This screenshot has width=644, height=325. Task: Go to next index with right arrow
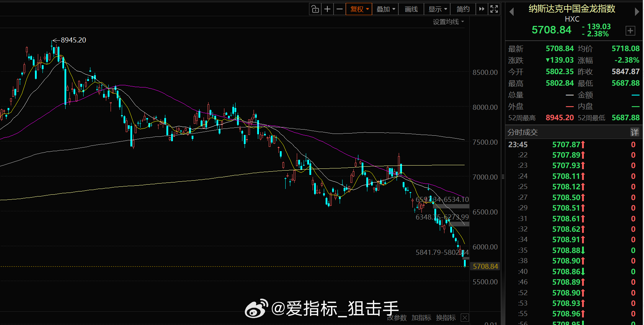coord(637,12)
